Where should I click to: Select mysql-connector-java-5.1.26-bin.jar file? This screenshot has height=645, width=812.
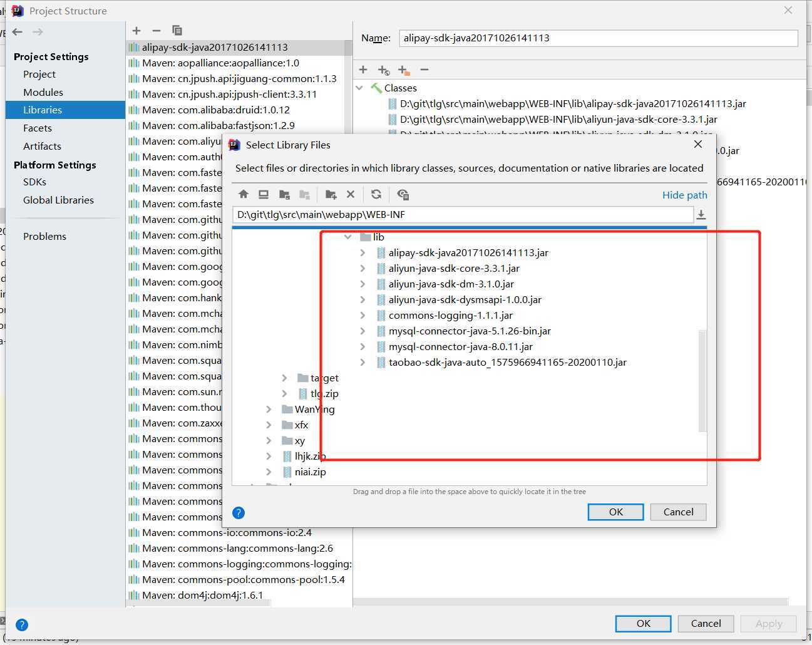click(x=470, y=331)
